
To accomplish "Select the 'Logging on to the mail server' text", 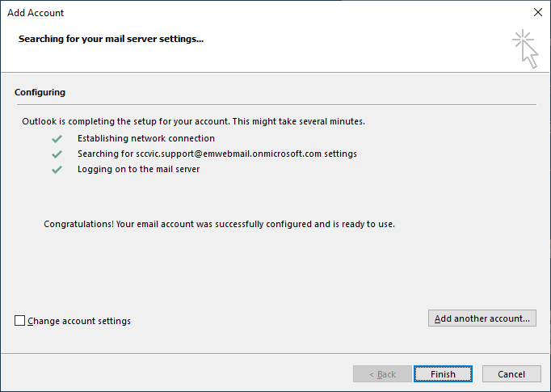I will [138, 169].
